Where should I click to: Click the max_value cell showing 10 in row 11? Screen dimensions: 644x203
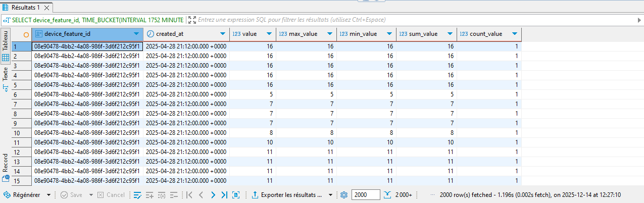pyautogui.click(x=306, y=142)
